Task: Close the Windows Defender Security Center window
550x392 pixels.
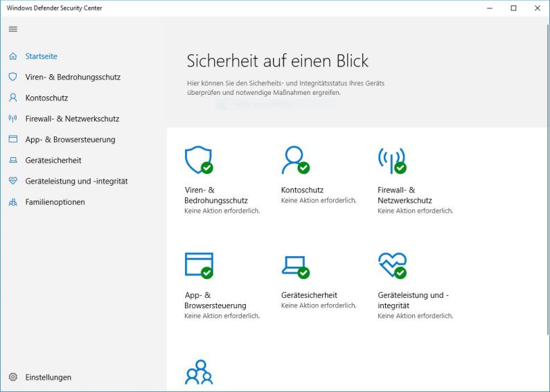Action: [x=538, y=8]
